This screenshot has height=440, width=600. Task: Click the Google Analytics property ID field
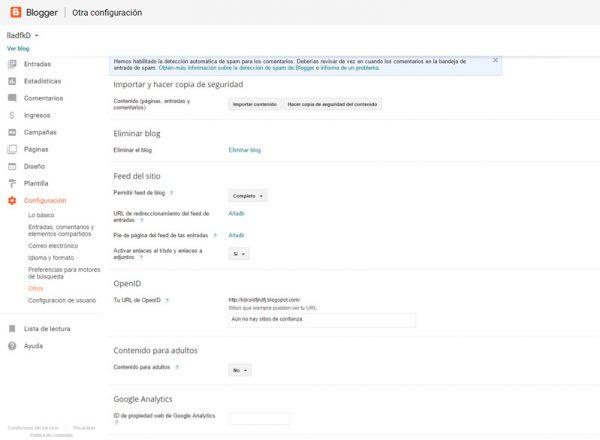(x=259, y=419)
